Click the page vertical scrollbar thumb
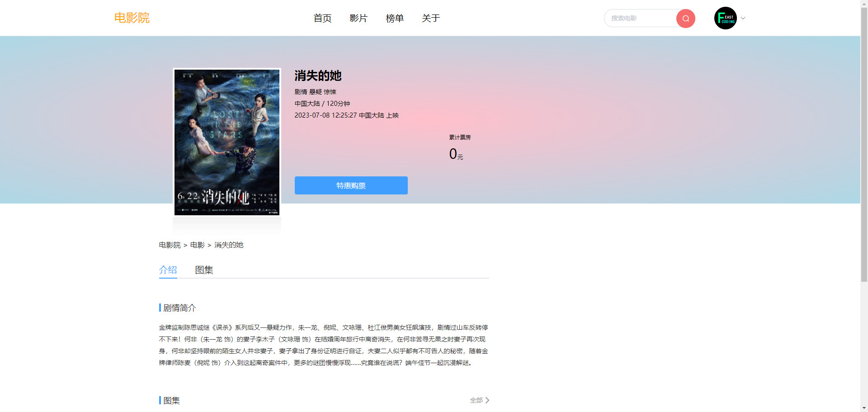868x412 pixels. 864,145
